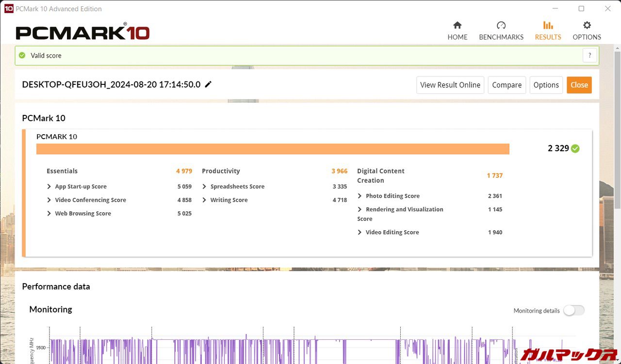Image resolution: width=621 pixels, height=364 pixels.
Task: Click the question mark help icon
Action: tap(589, 55)
